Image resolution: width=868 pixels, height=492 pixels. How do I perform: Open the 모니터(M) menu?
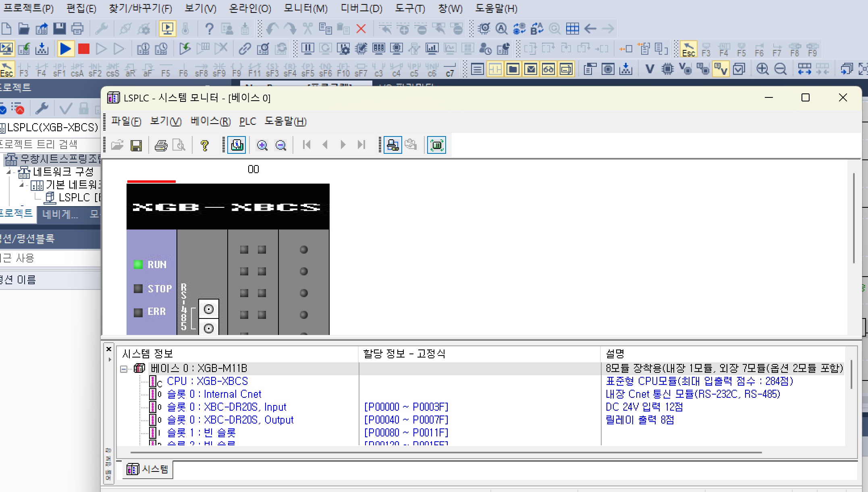coord(305,8)
